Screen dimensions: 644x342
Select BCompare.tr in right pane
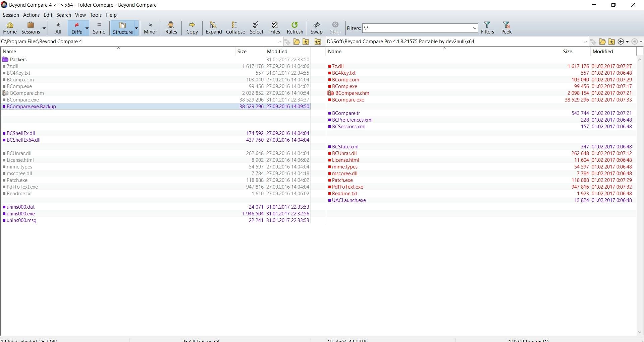[x=481, y=113]
